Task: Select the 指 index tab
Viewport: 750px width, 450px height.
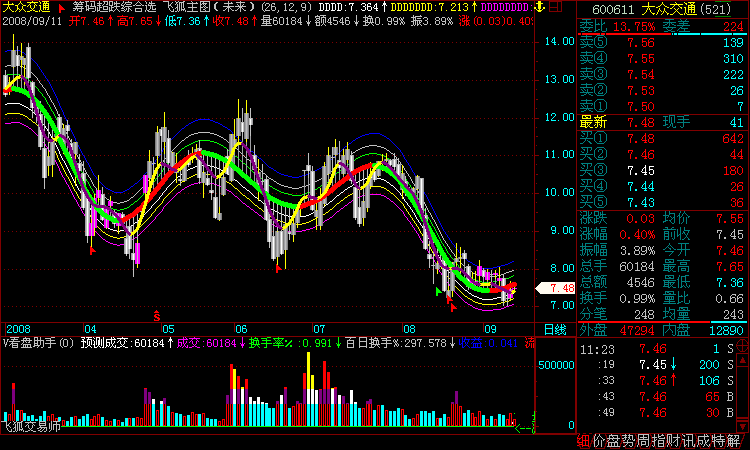Action: pyautogui.click(x=659, y=441)
